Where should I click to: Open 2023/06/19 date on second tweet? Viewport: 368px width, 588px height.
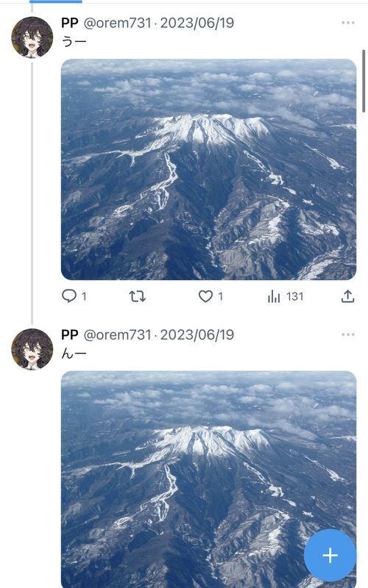(197, 334)
